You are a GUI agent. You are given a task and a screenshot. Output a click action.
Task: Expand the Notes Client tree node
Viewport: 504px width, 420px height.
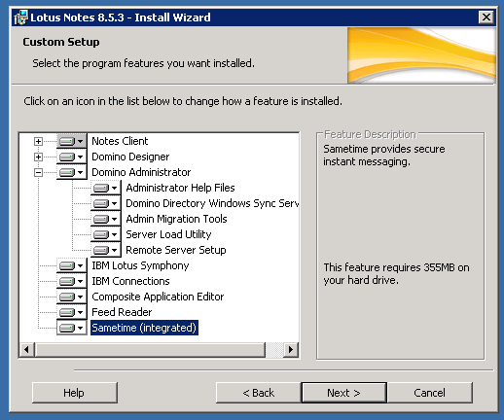pyautogui.click(x=38, y=141)
